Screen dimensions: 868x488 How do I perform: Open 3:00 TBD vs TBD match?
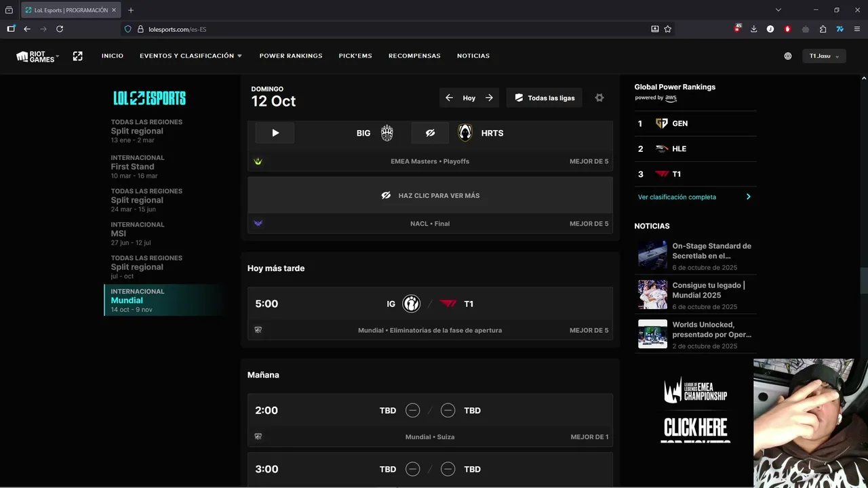tap(430, 469)
